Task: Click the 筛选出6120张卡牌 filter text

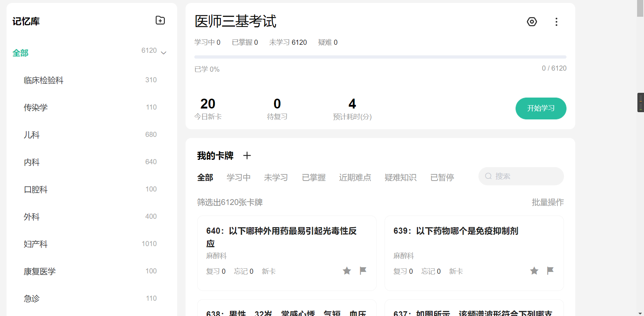Action: [x=230, y=202]
